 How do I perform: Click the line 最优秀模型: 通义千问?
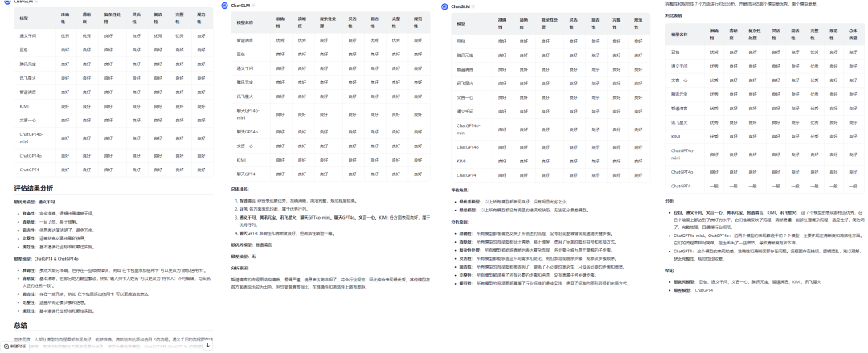[x=35, y=203]
